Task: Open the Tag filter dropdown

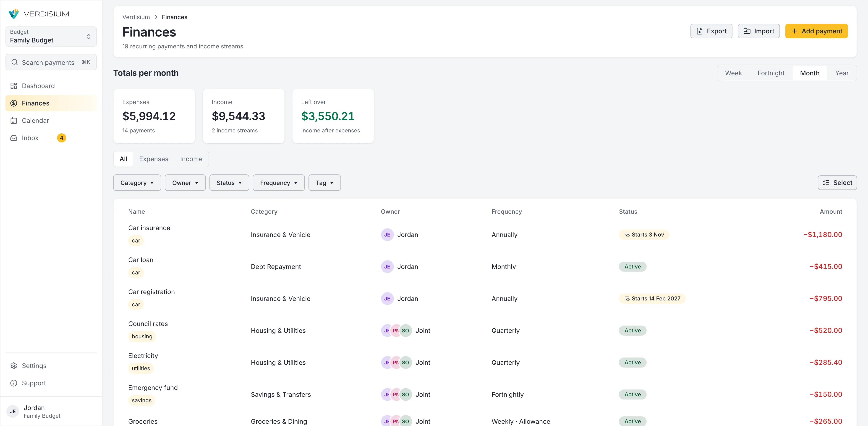Action: (x=324, y=183)
